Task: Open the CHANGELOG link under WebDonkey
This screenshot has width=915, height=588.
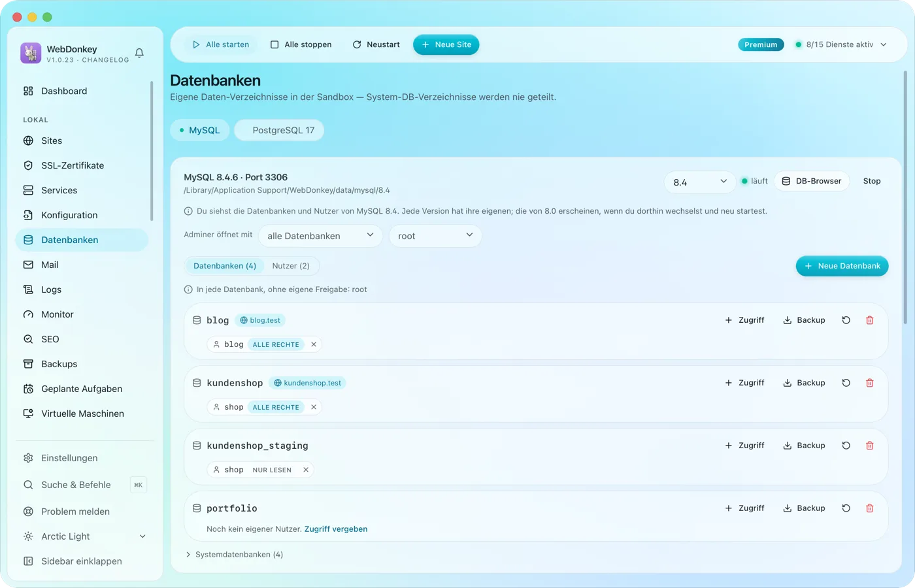Action: (105, 60)
